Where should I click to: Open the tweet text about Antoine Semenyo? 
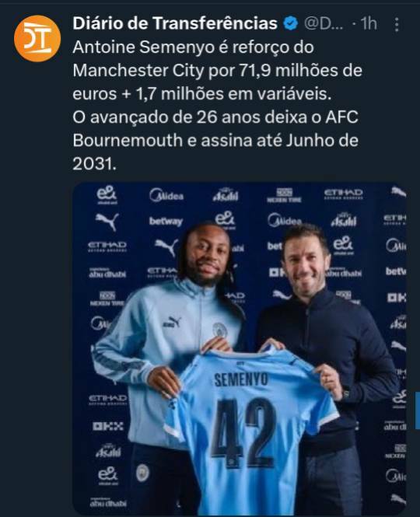[x=218, y=106]
